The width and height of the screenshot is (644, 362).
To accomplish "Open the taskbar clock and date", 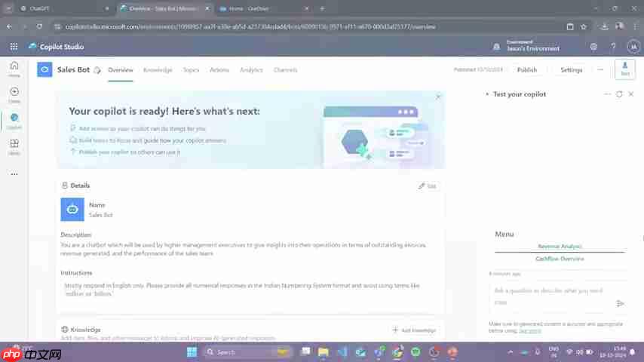I will click(x=612, y=352).
